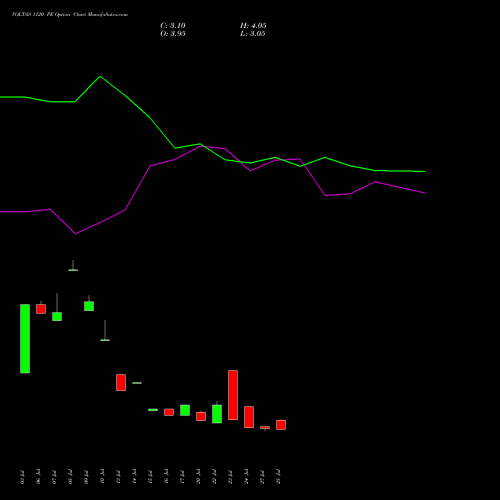Click the tall green candle above 02 Jul
This screenshot has height=500, width=500.
pyautogui.click(x=25, y=338)
